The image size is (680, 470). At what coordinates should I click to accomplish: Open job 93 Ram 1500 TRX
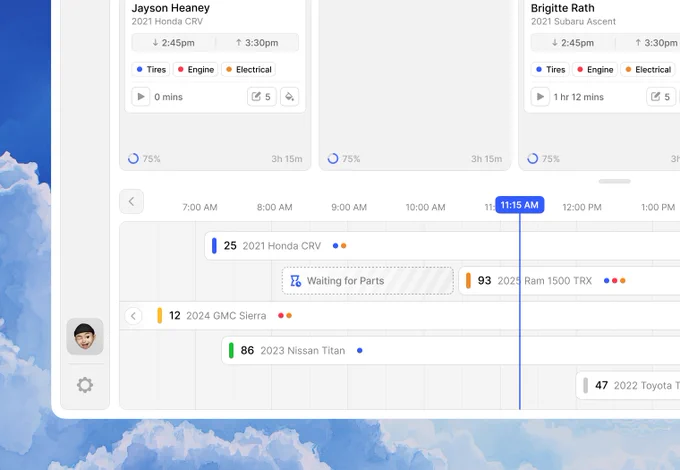(x=569, y=281)
